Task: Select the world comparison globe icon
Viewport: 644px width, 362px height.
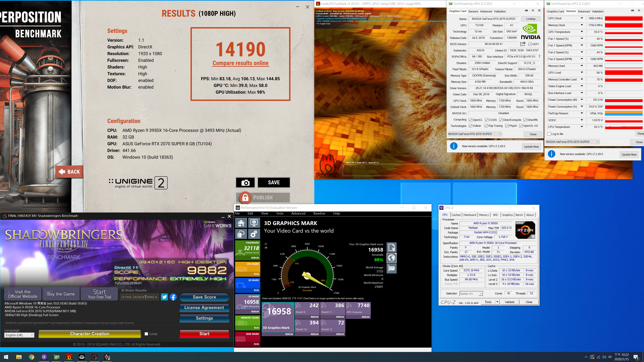Action: tap(391, 258)
